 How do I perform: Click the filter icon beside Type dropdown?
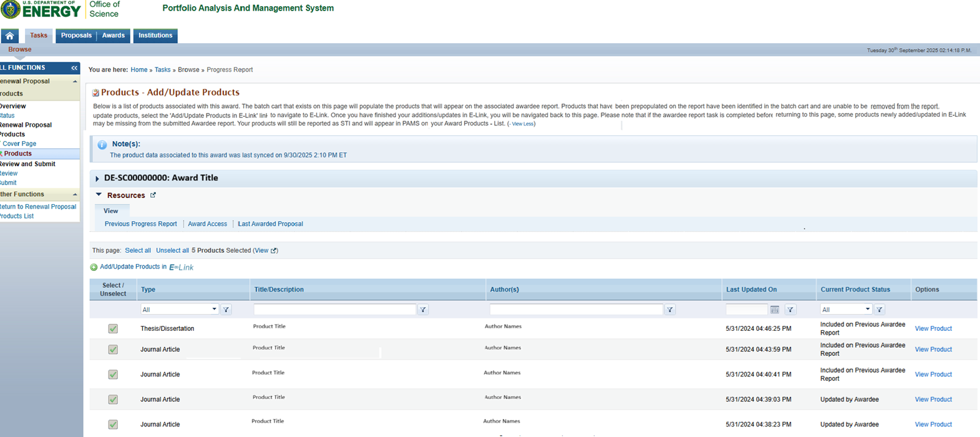click(x=226, y=310)
